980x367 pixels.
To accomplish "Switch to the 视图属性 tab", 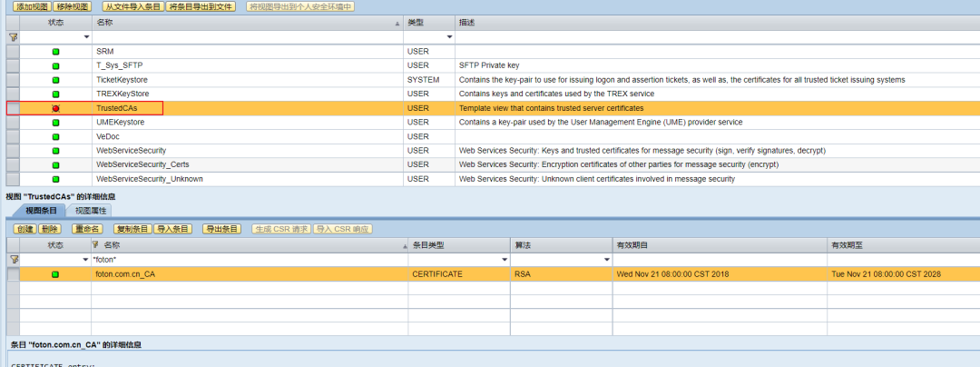I will tap(90, 211).
